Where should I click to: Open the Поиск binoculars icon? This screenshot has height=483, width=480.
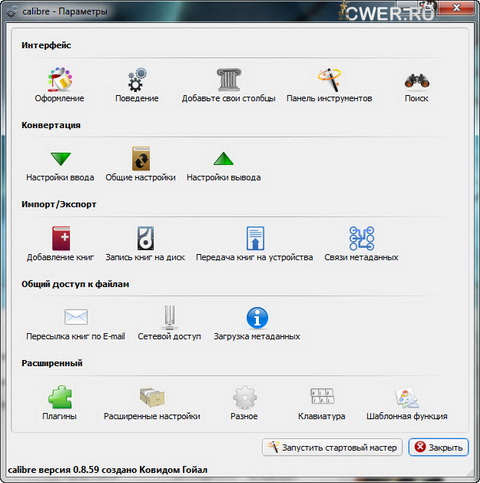click(417, 81)
